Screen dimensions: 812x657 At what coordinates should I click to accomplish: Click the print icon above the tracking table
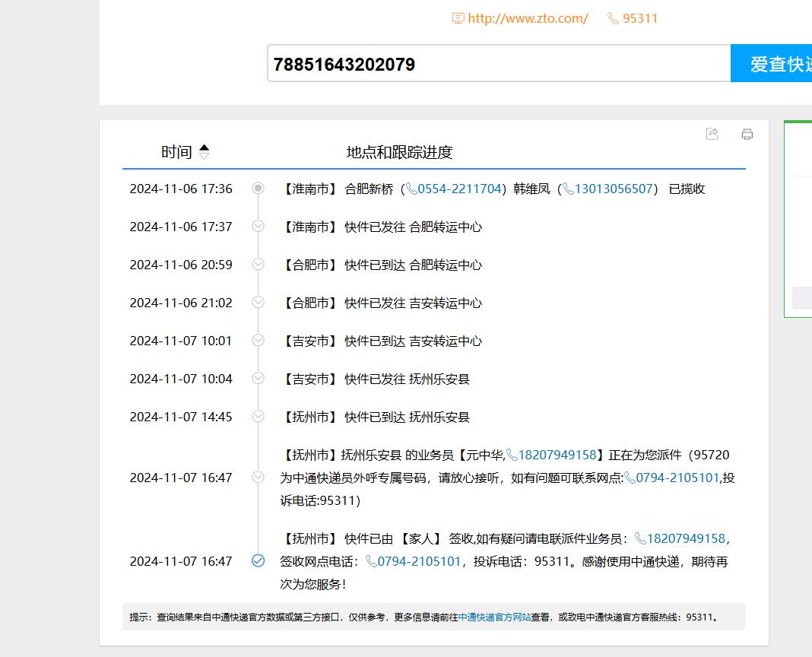(747, 134)
